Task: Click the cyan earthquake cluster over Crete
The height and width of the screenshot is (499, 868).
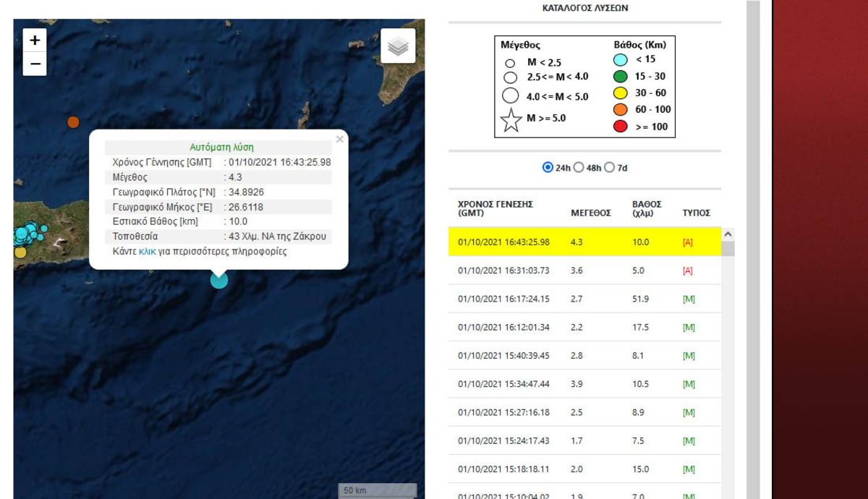Action: tap(27, 232)
